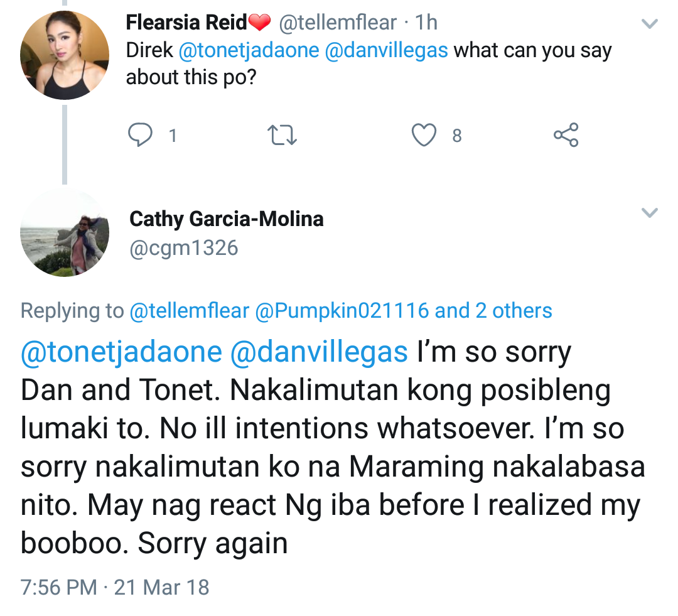Visit @tellemflear in Replying to line
The width and height of the screenshot is (678, 616).
189,310
